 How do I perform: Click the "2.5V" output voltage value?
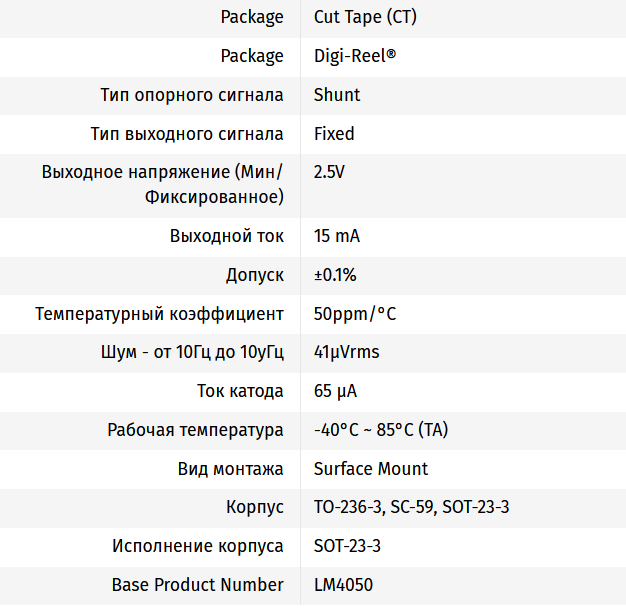pyautogui.click(x=329, y=172)
